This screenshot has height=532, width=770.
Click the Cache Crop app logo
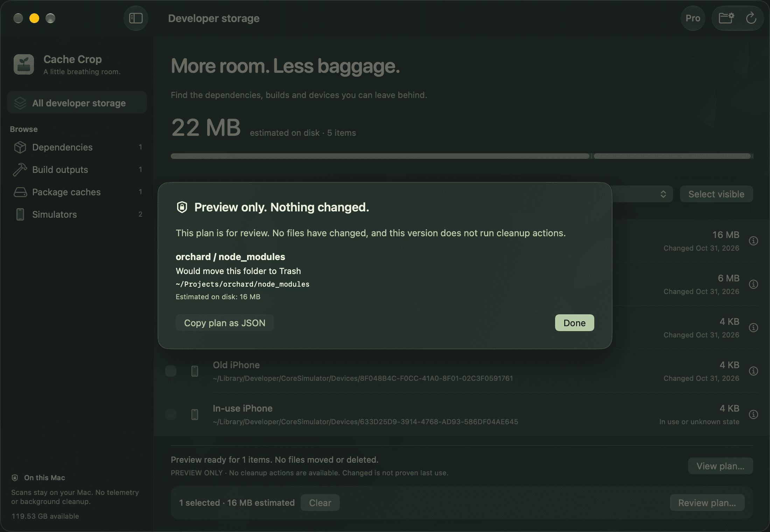[x=24, y=64]
